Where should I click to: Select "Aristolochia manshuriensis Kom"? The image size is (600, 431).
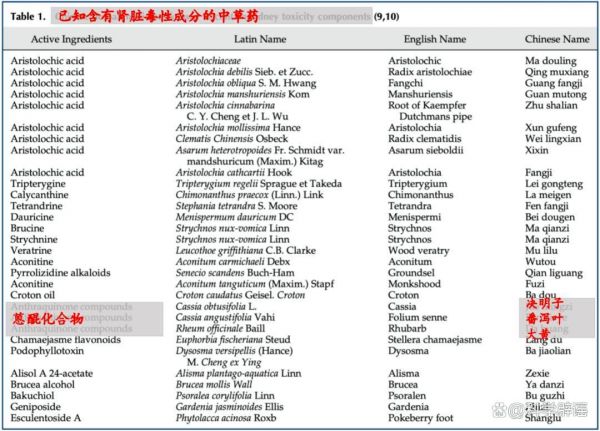[243, 94]
